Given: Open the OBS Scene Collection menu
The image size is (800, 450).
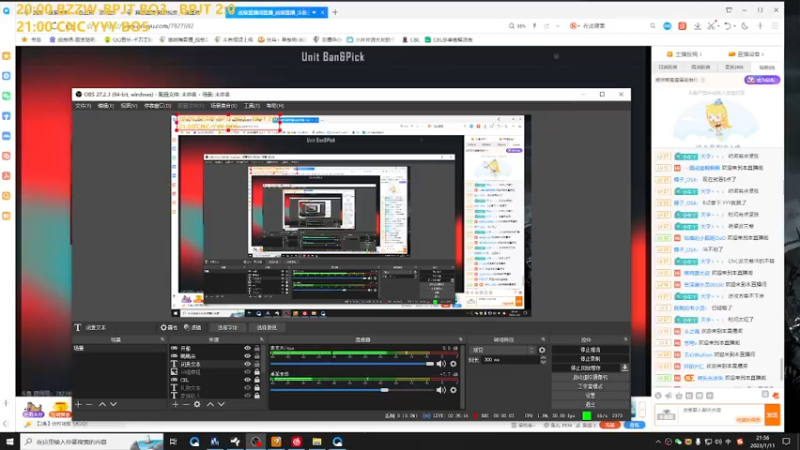Looking at the screenshot, I should point(223,106).
